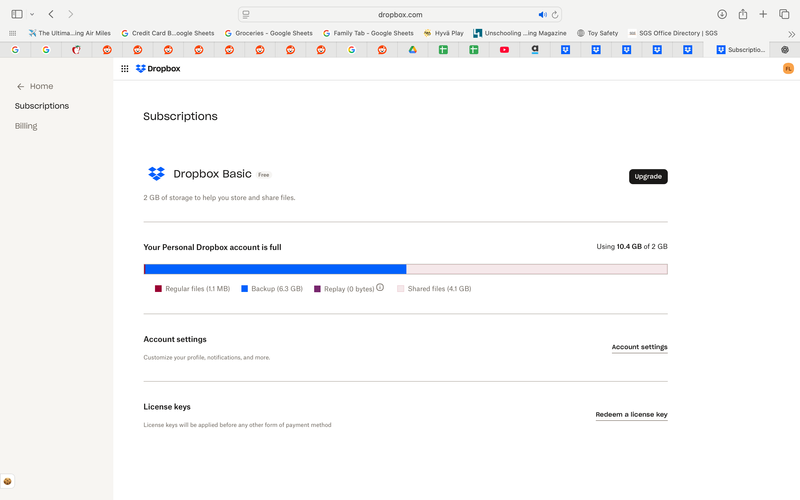Open the SGS Office Directory bookmark
The width and height of the screenshot is (800, 500).
tap(673, 33)
